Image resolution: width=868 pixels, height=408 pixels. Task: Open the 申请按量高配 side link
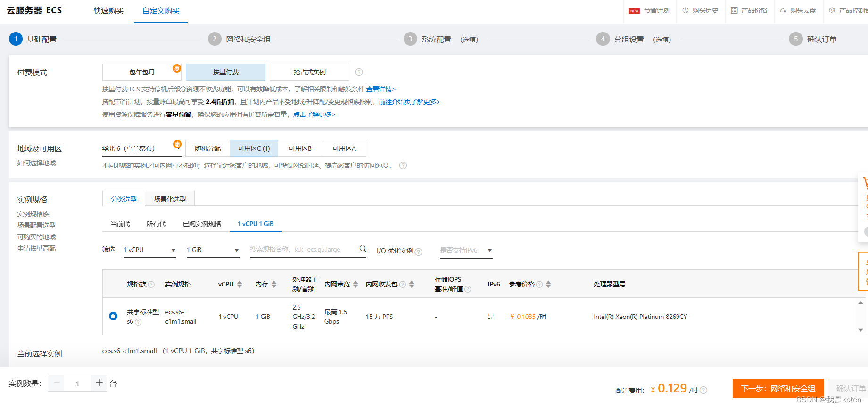(36, 248)
